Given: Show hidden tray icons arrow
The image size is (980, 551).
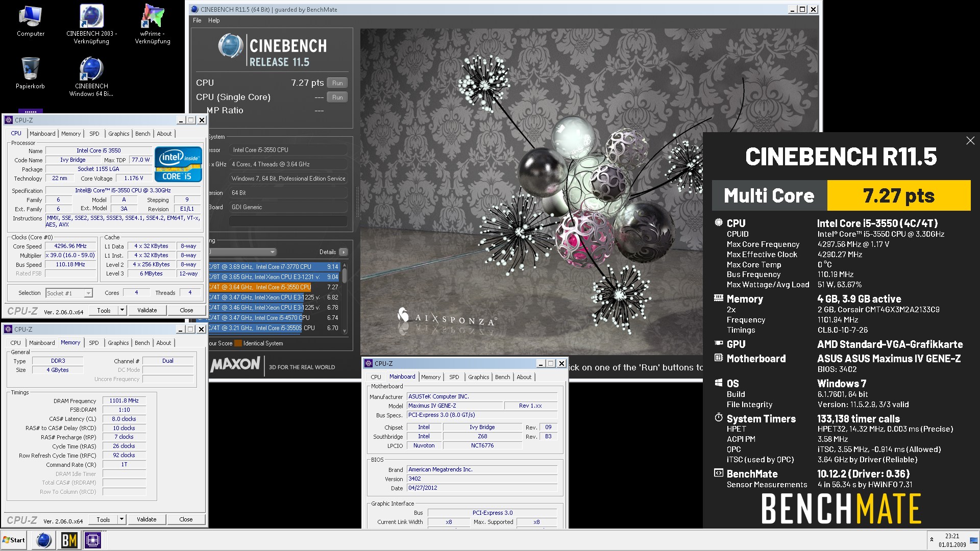Looking at the screenshot, I should [x=932, y=540].
